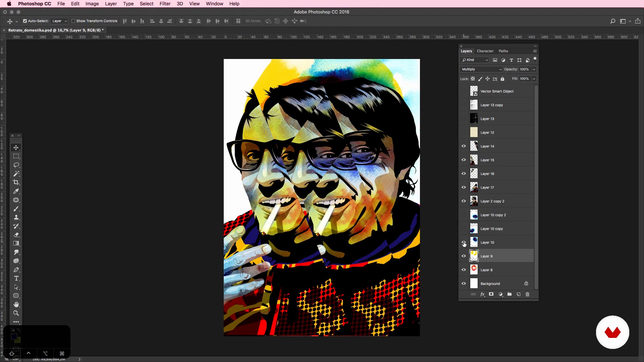The height and width of the screenshot is (362, 644).
Task: Select the Lasso tool
Action: click(16, 165)
